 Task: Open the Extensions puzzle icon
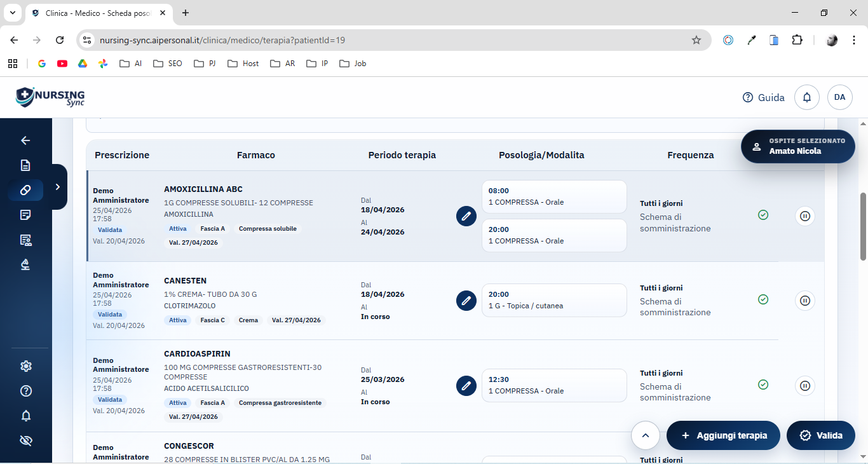797,40
